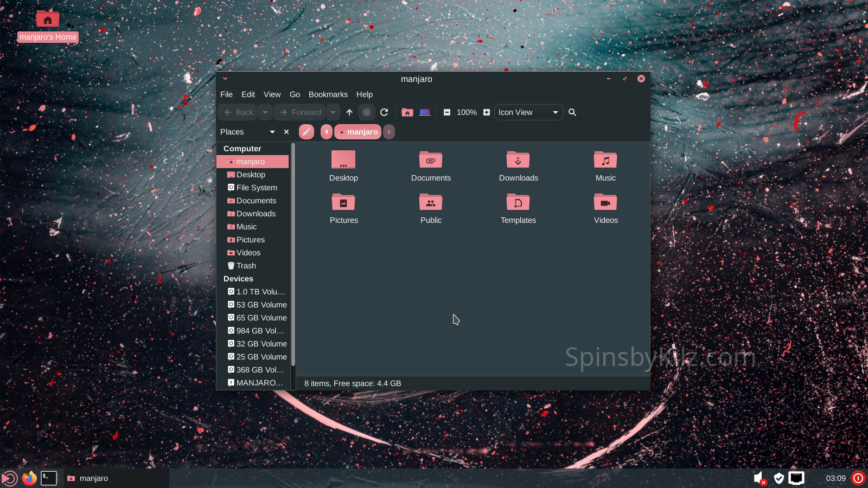868x488 pixels.
Task: Open the Icon View mode dropdown
Action: 528,112
